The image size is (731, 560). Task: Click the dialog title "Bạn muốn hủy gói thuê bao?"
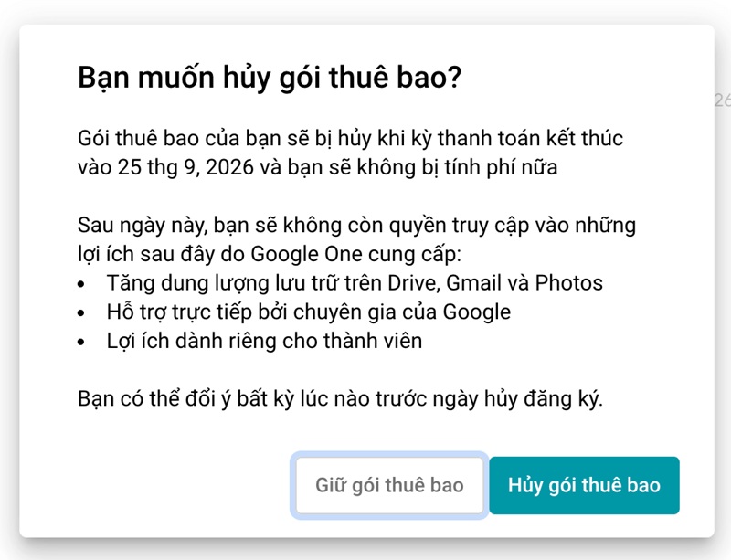[x=270, y=79]
